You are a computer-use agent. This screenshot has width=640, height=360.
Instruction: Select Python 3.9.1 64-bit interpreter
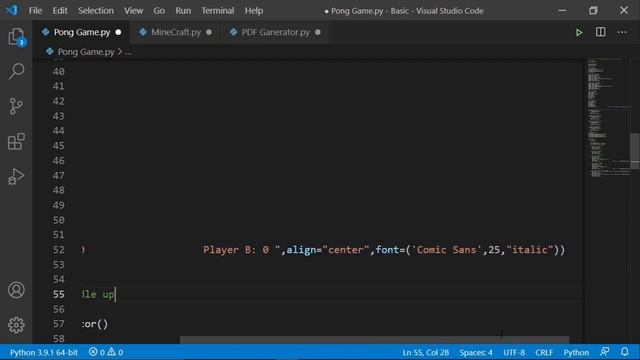pos(44,352)
